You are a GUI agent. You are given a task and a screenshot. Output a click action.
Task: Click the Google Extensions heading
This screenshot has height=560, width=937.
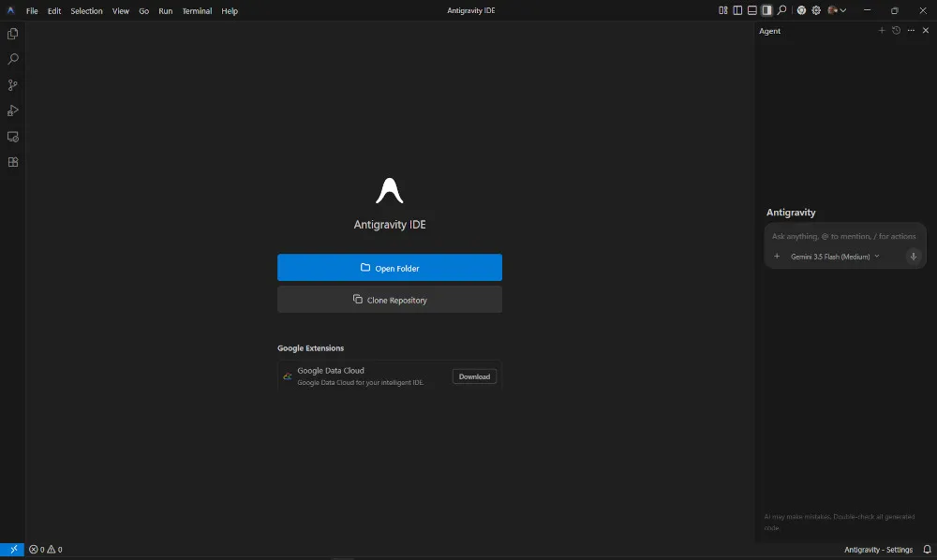click(x=311, y=348)
